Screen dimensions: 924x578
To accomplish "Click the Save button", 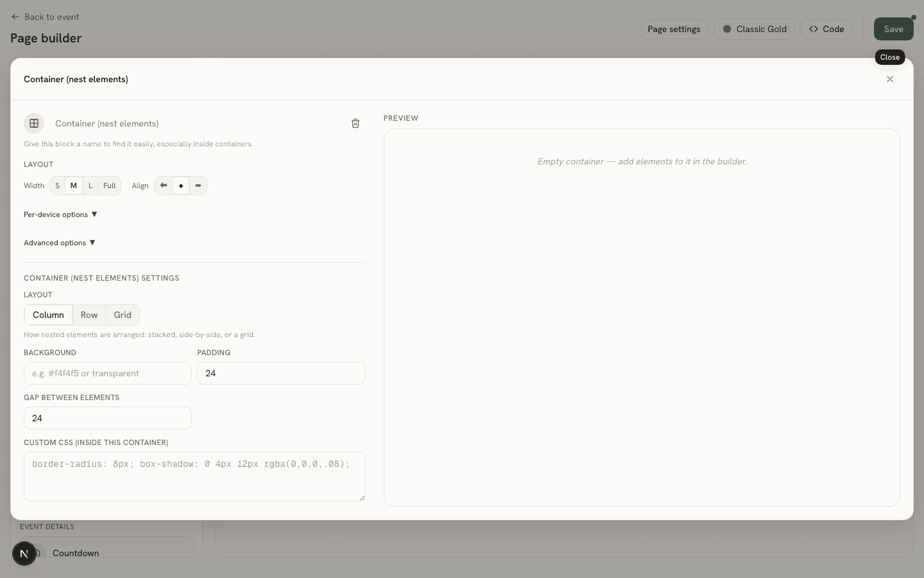I will [893, 29].
